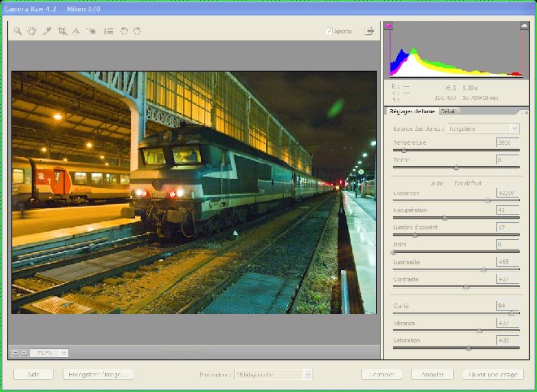
Task: Rotate image 90° counterclockwise
Action: pos(124,31)
